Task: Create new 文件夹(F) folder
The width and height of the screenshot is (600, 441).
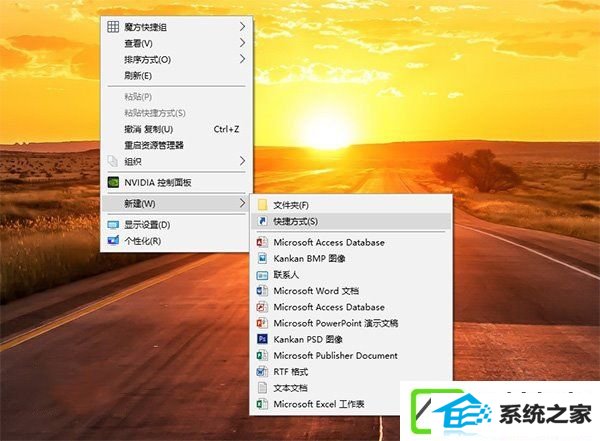Action: click(x=351, y=205)
